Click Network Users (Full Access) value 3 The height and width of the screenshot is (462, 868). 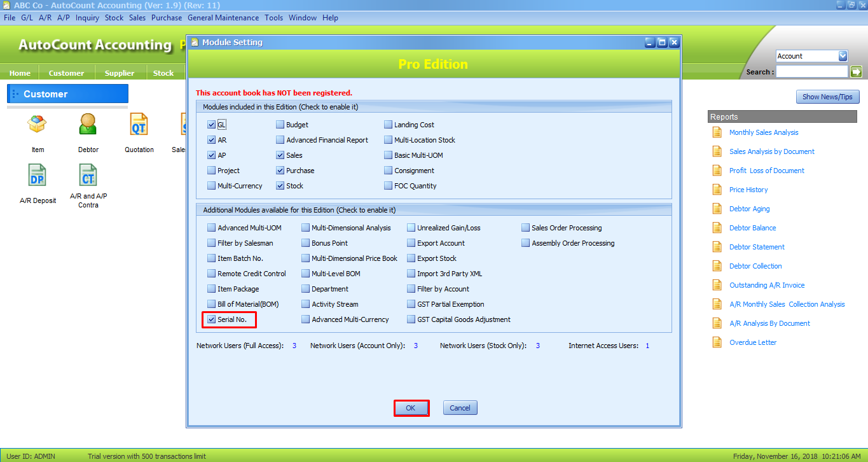(x=294, y=346)
